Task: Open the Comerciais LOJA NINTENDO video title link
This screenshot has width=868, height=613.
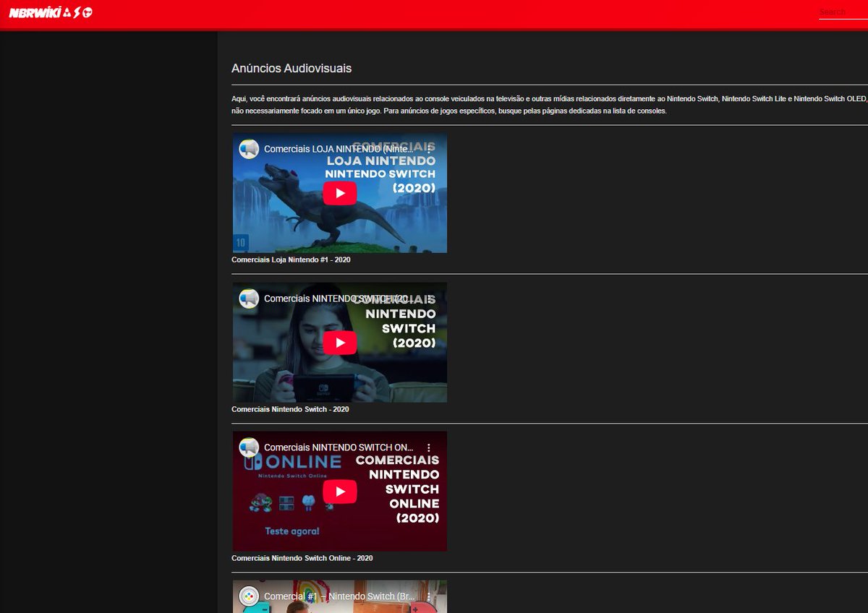Action: point(339,149)
